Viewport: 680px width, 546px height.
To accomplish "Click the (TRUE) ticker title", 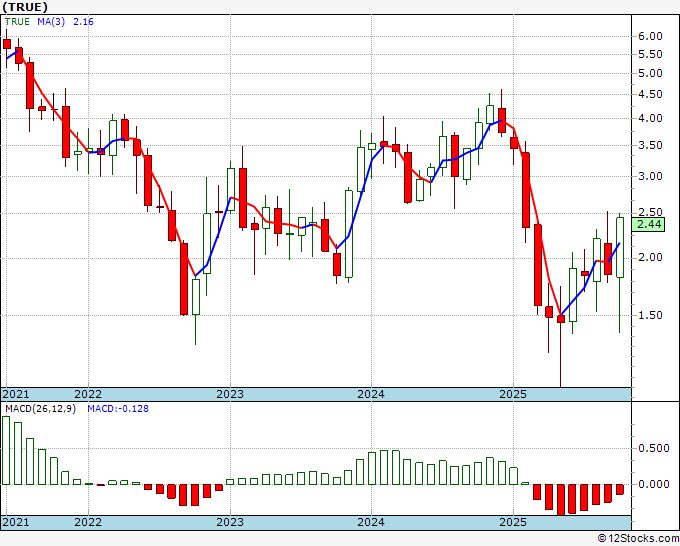I will pos(25,7).
